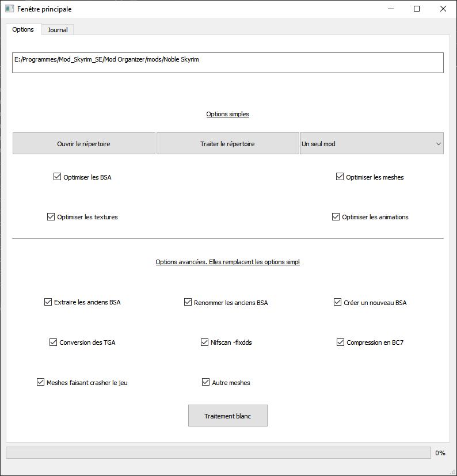This screenshot has width=457, height=476.
Task: Toggle 'Optimiser les meshes' checkbox
Action: click(x=340, y=177)
